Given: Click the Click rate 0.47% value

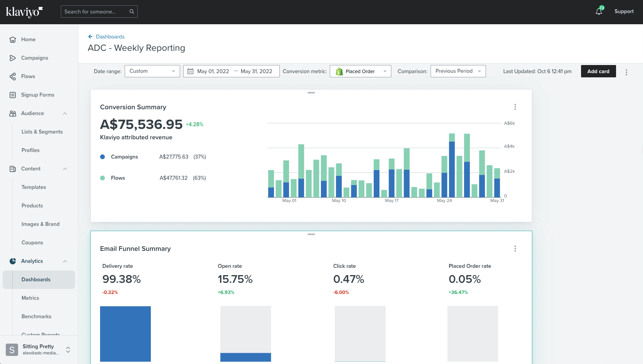Looking at the screenshot, I should pyautogui.click(x=349, y=279).
